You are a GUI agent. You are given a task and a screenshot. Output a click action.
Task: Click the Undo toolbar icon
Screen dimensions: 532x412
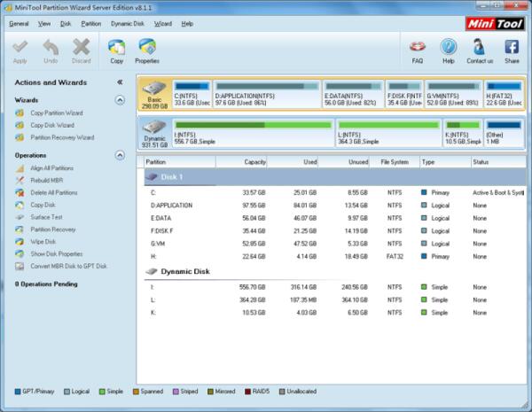51,50
